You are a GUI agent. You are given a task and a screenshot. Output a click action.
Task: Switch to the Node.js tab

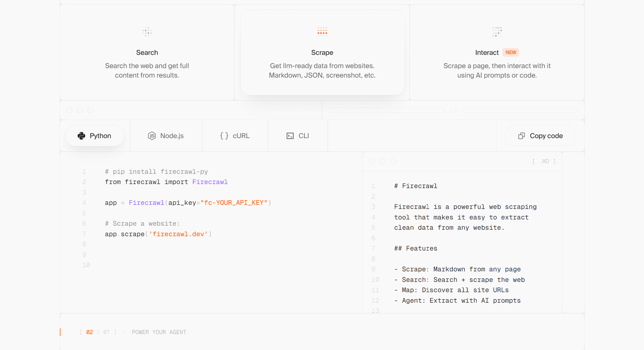[166, 136]
